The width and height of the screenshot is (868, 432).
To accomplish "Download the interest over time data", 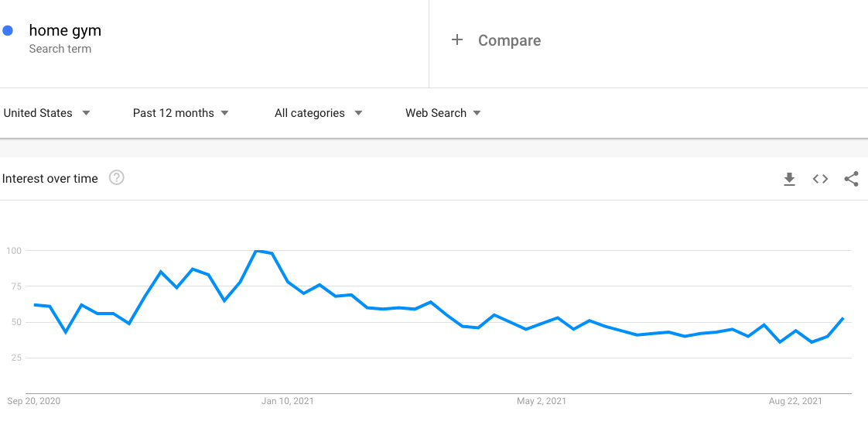I will 789,179.
